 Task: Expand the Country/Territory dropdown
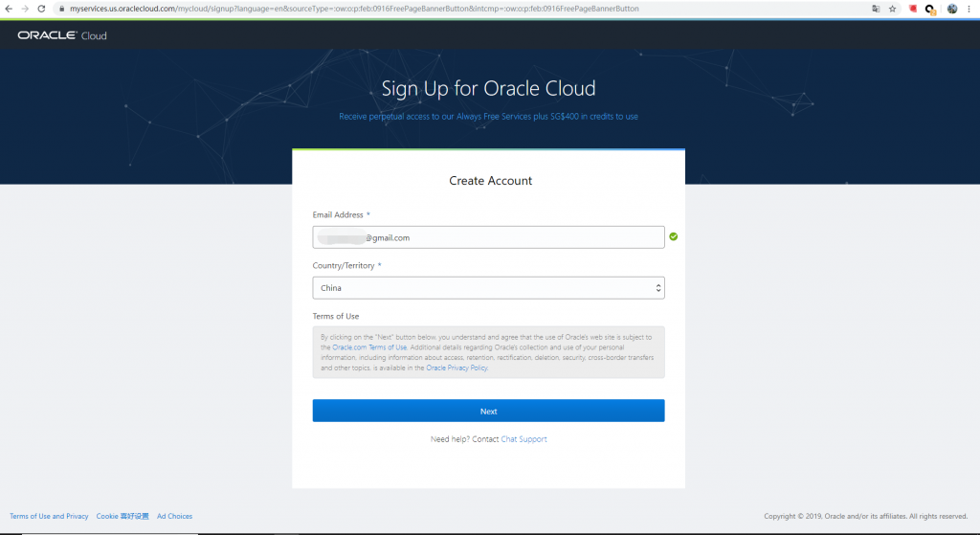point(488,288)
